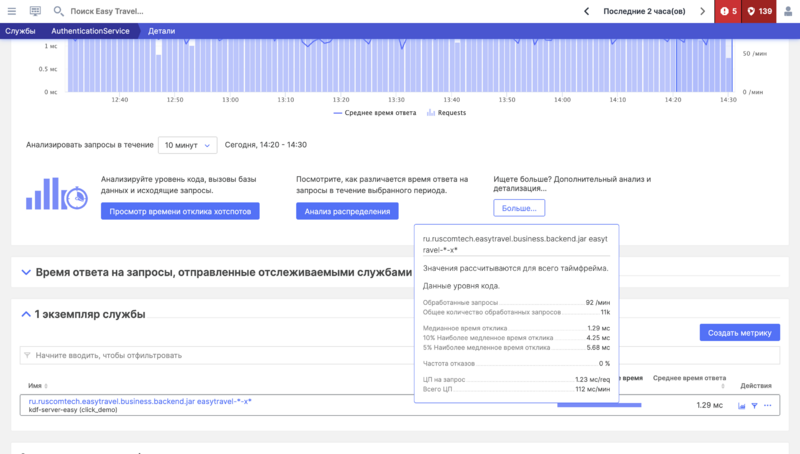Screen dimensions: 800x454
Task: Select AuthenticationService breadcrumb tab
Action: click(90, 31)
